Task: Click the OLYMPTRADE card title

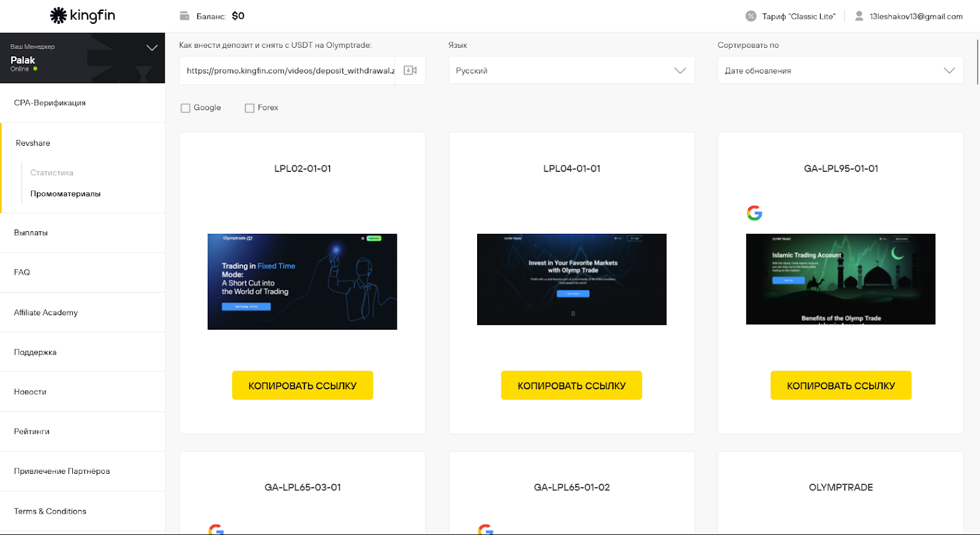Action: point(841,487)
